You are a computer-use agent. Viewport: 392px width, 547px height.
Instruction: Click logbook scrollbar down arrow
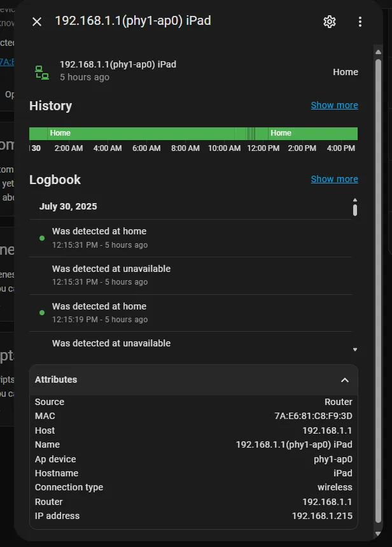(x=354, y=350)
